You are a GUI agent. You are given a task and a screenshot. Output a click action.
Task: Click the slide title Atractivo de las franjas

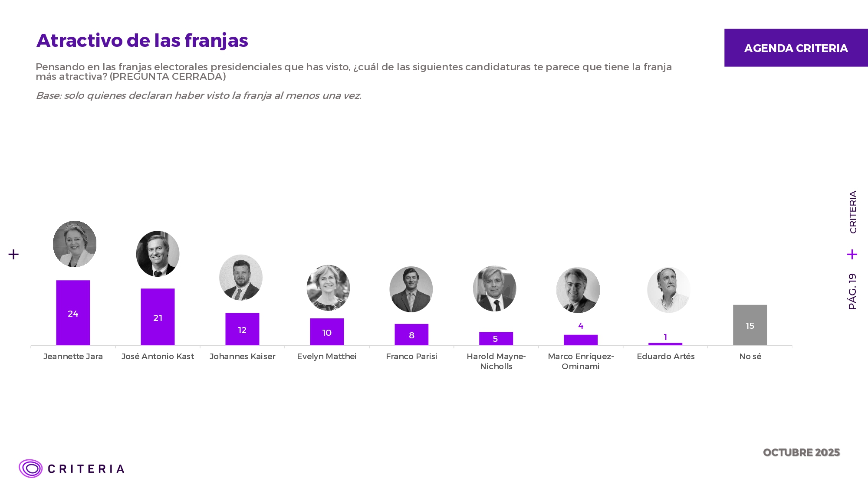(x=142, y=41)
